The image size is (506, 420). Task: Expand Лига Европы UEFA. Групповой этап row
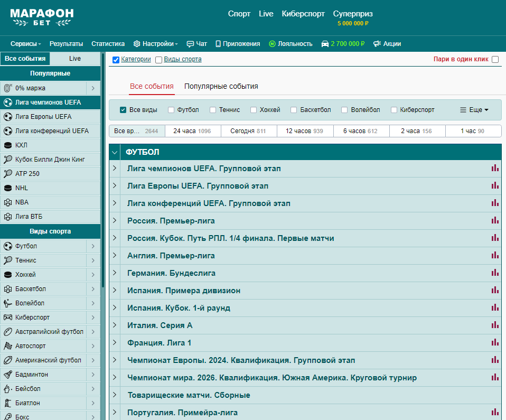coord(115,186)
